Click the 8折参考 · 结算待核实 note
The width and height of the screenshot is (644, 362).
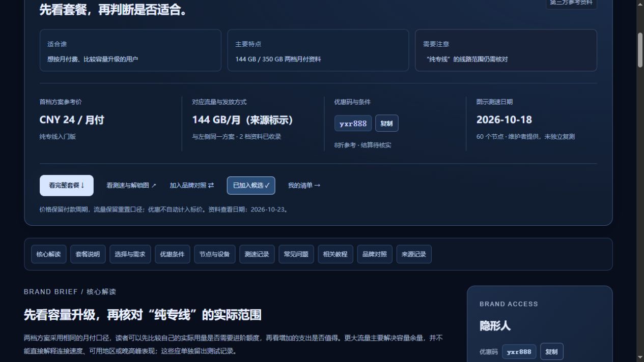coord(363,145)
